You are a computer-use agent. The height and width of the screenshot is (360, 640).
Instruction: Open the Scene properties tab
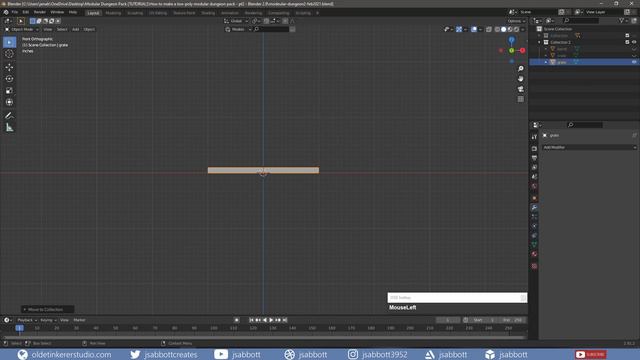pos(534,177)
